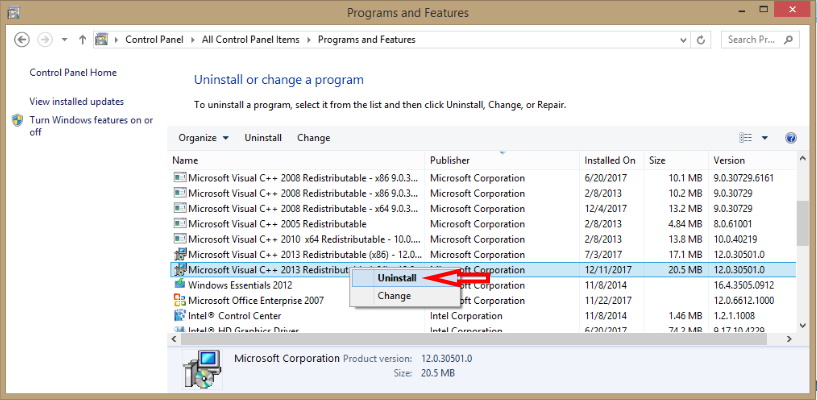Click the Windows Essentials 2012 program icon
Screen dimensions: 817x400
(x=180, y=284)
